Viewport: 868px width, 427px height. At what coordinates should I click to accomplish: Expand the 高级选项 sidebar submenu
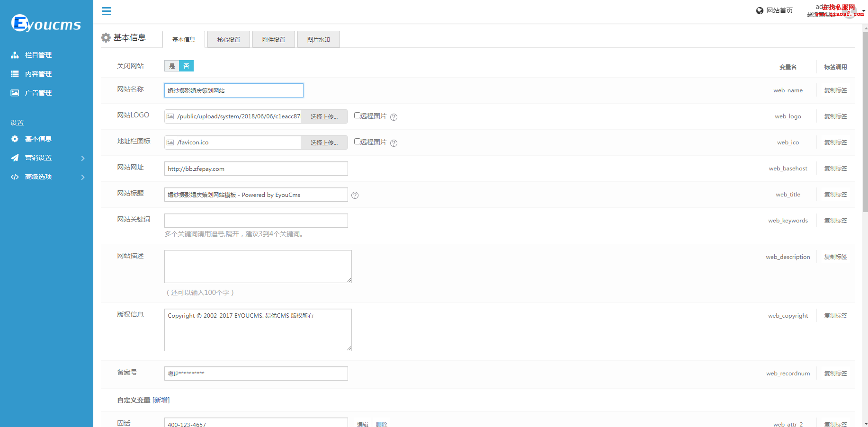tap(83, 177)
